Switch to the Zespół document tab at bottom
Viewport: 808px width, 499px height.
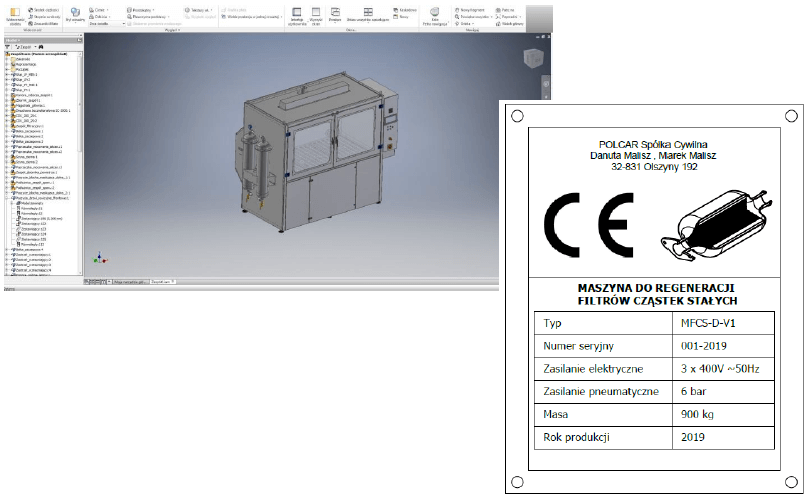pos(162,282)
